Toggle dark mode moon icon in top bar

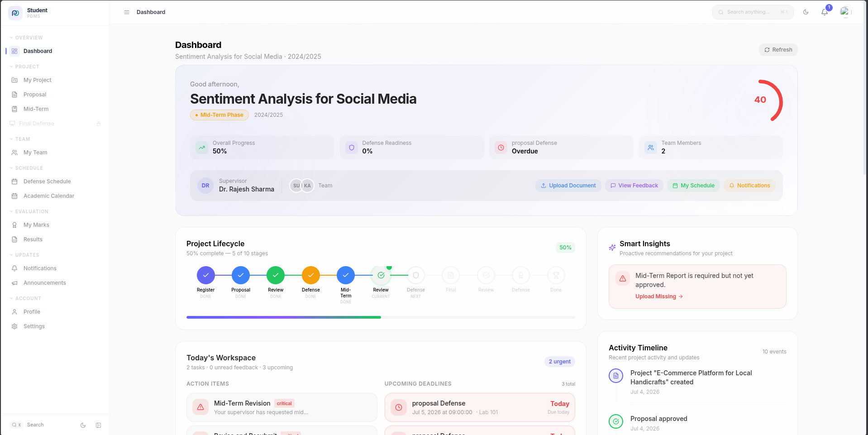click(x=806, y=12)
